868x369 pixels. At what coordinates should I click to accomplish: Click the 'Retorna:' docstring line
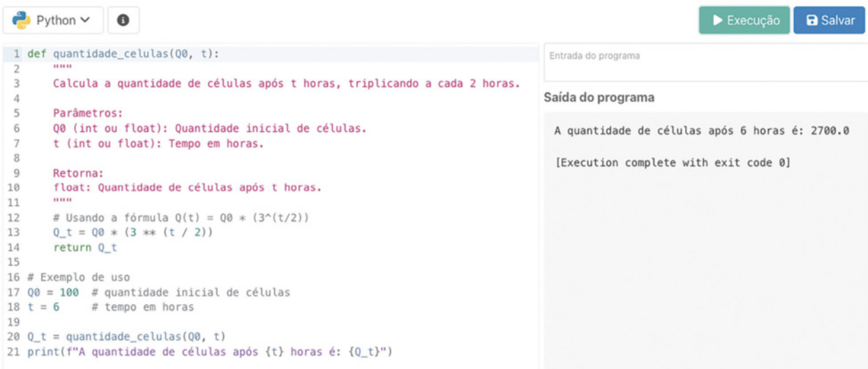coord(78,173)
